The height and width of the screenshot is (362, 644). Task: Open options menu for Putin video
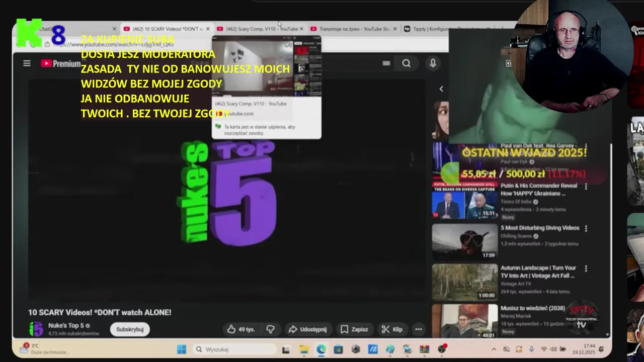click(586, 187)
